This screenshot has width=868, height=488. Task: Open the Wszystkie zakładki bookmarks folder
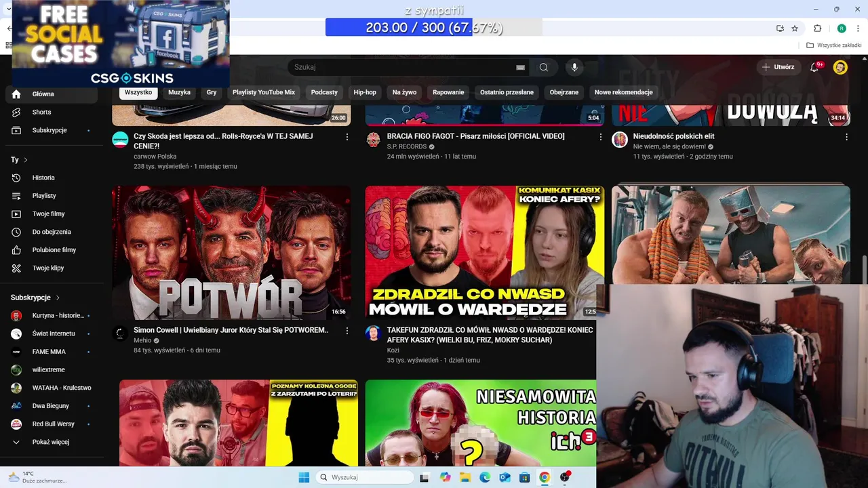pyautogui.click(x=833, y=45)
